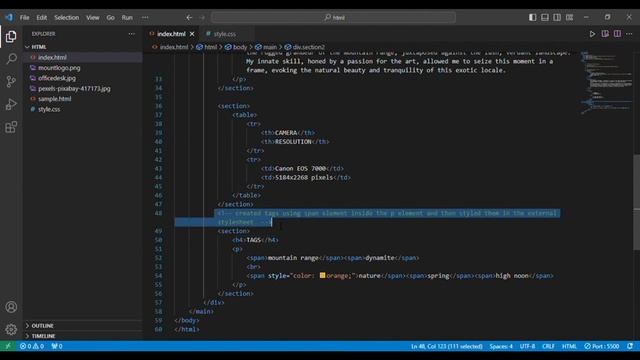Open the Explorer view in activity bar
Screen dimensions: 640x360
pos(11,37)
